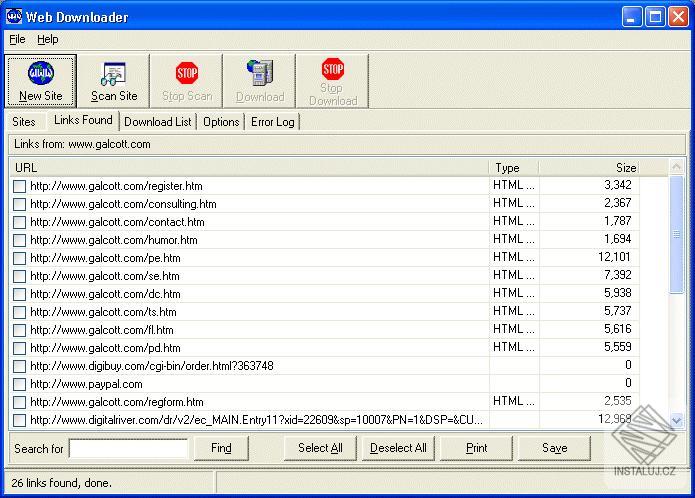Sort links by the Size column header
Screen dimensions: 695x498
pyautogui.click(x=589, y=167)
